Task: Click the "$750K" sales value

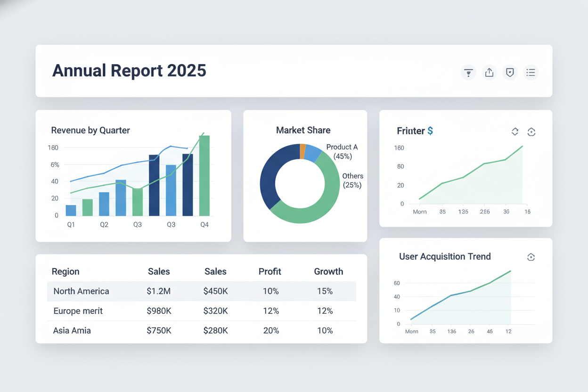Action: [x=159, y=331]
